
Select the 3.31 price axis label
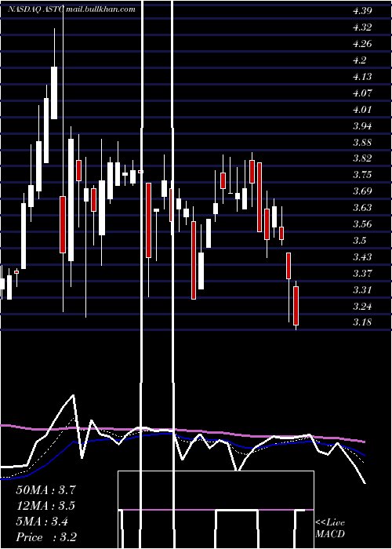pos(362,290)
